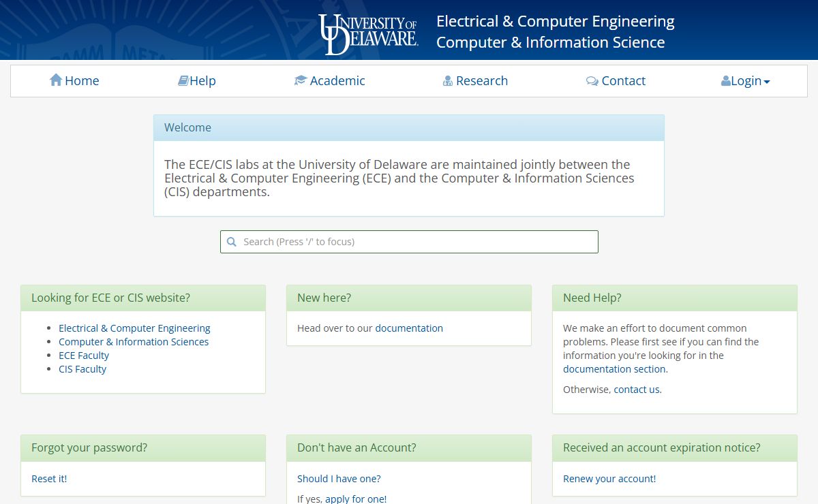Open the Home menu item
The image size is (818, 504).
[x=74, y=80]
